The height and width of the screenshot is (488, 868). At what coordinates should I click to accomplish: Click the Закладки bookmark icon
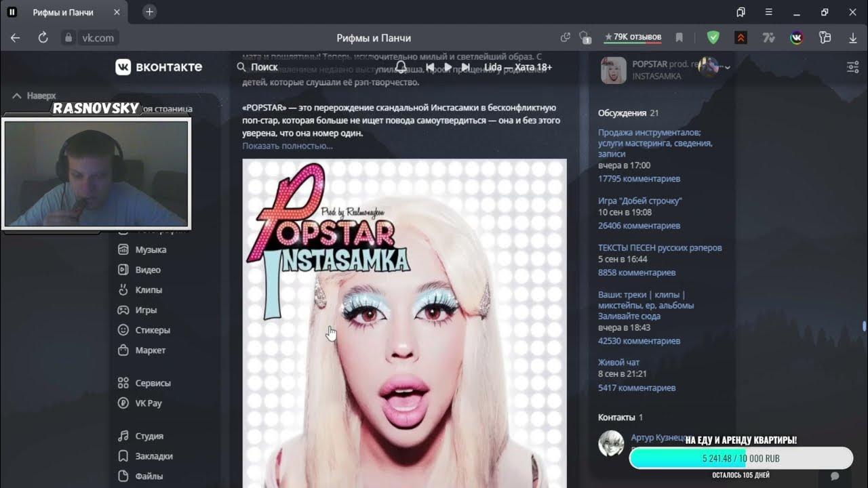tap(123, 456)
